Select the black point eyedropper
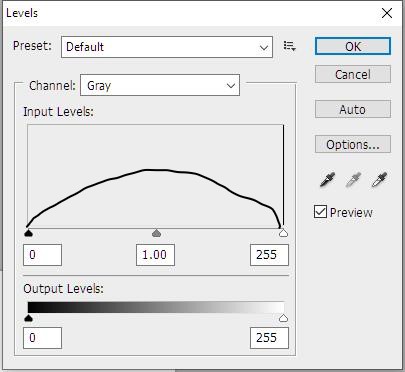This screenshot has height=372, width=405. pyautogui.click(x=327, y=179)
